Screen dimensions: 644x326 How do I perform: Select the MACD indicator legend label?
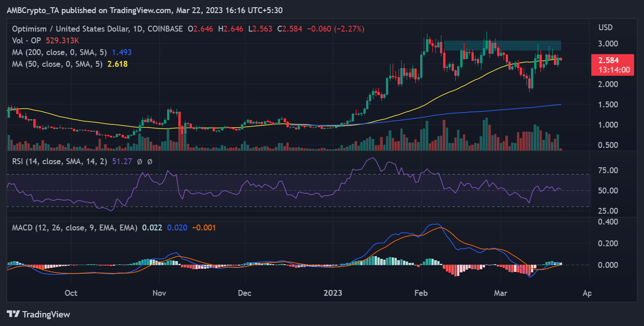74,228
